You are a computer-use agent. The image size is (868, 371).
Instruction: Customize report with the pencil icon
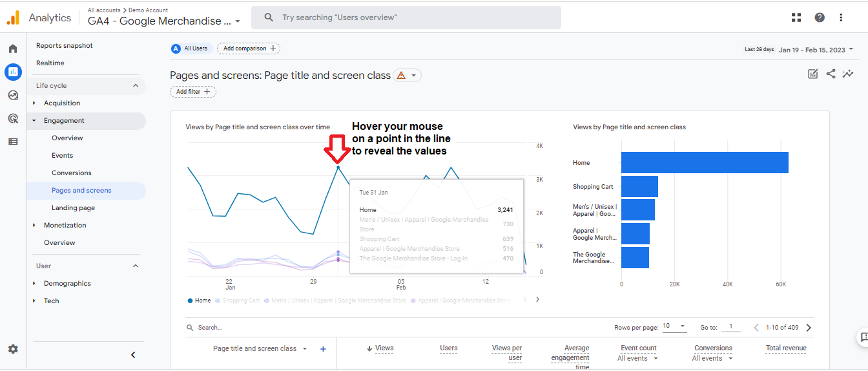(x=813, y=74)
